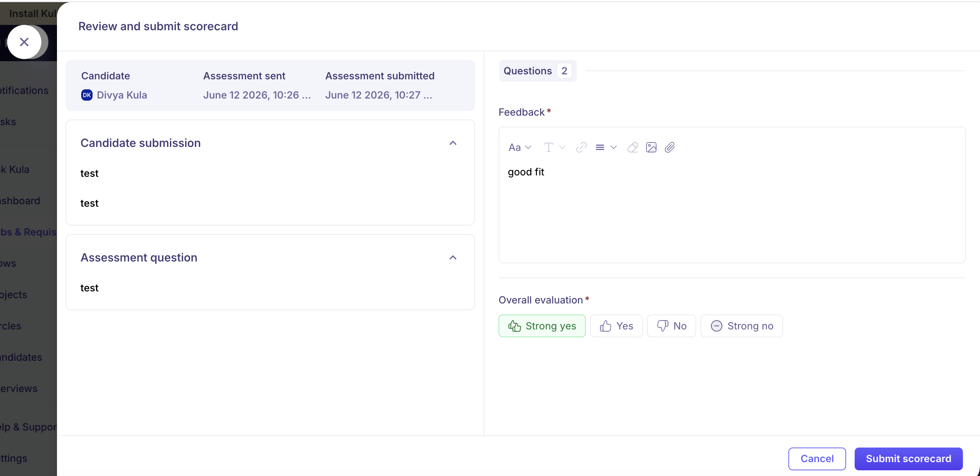
Task: Click the Feedback field label
Action: [522, 112]
